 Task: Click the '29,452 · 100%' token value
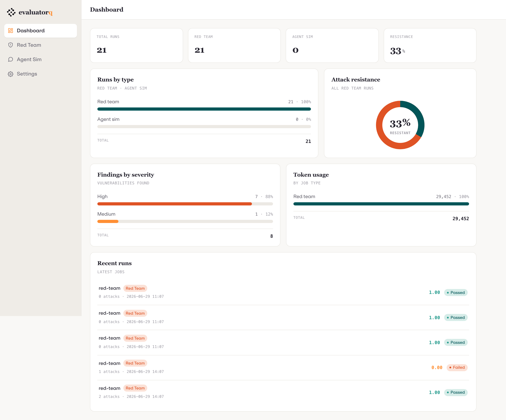click(x=453, y=197)
